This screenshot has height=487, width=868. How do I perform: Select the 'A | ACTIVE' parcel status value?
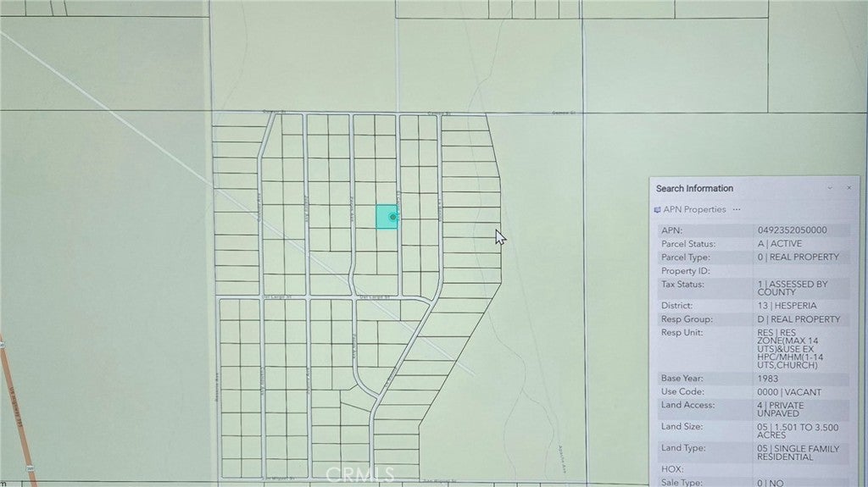780,244
